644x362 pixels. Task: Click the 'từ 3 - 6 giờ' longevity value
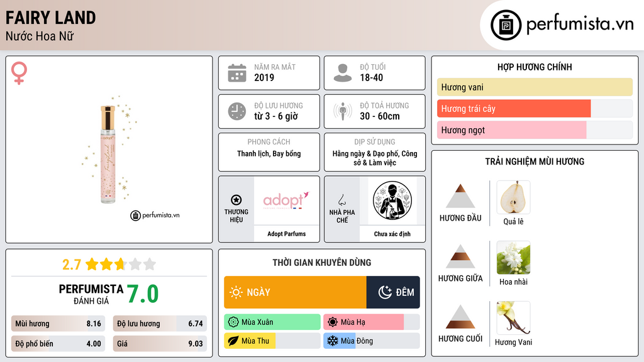[x=276, y=116]
